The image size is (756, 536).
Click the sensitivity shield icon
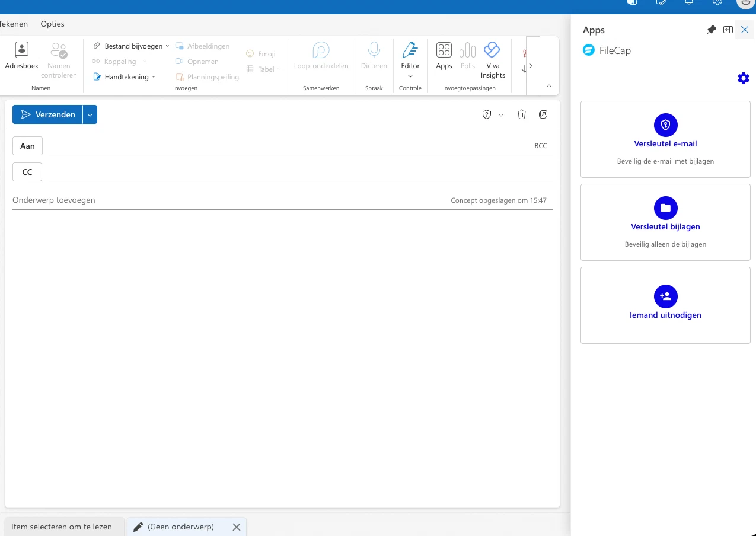(x=487, y=115)
